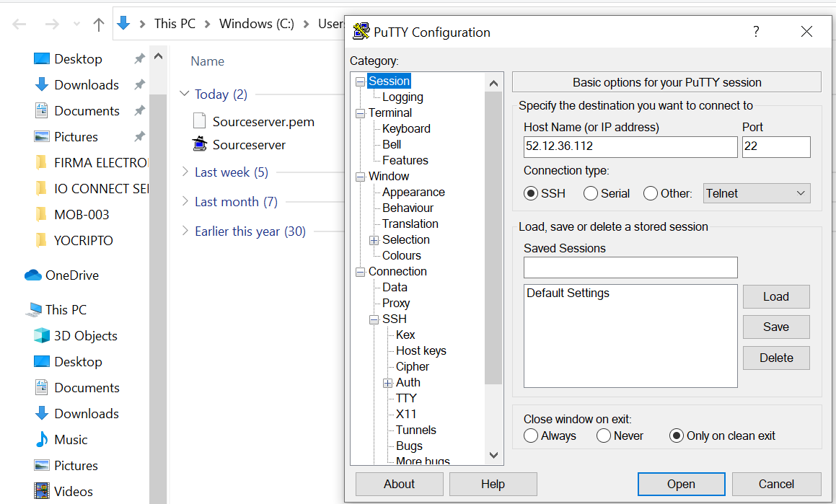836x504 pixels.
Task: Click the Saved Sessions name field
Action: [630, 268]
